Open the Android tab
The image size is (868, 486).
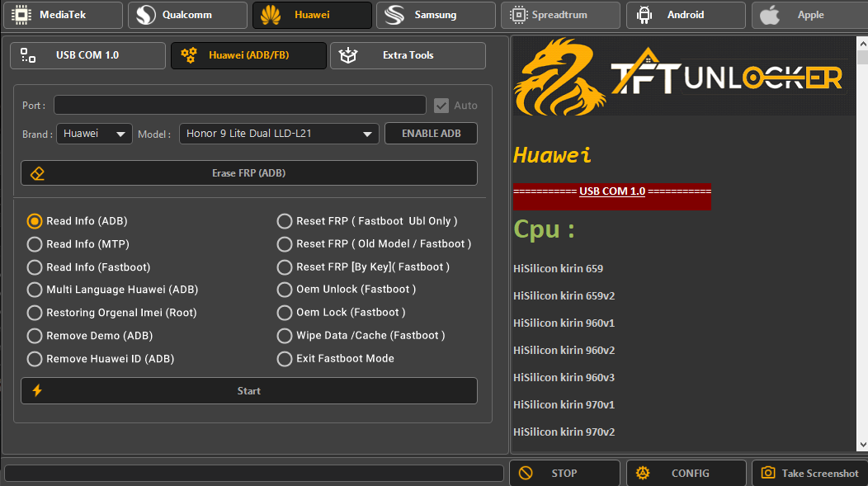click(x=686, y=15)
